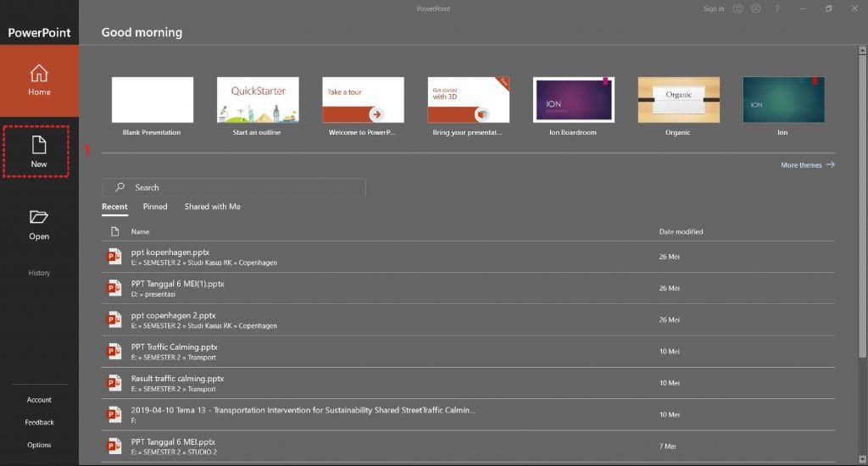868x466 pixels.
Task: Open PowerPoint Options
Action: (x=39, y=445)
